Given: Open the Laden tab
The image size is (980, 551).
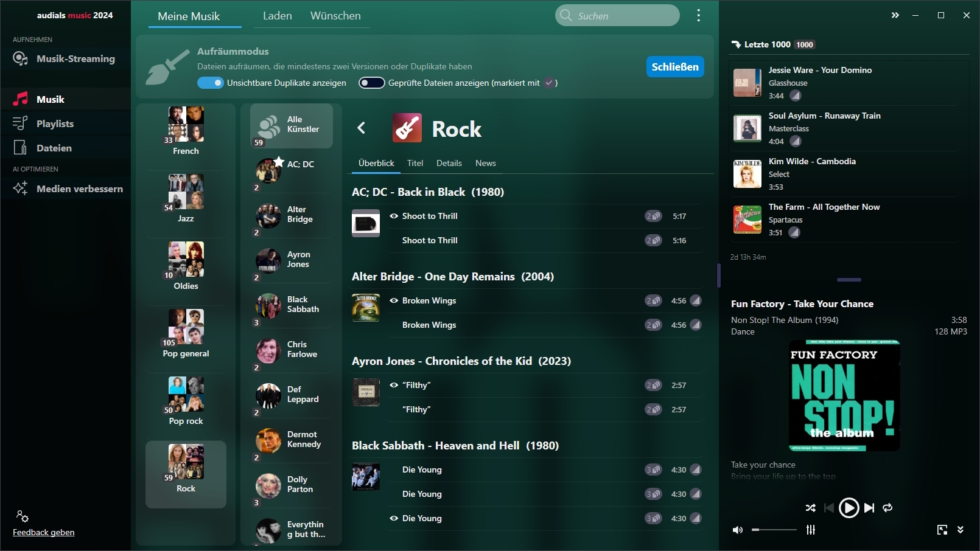Looking at the screenshot, I should coord(278,16).
